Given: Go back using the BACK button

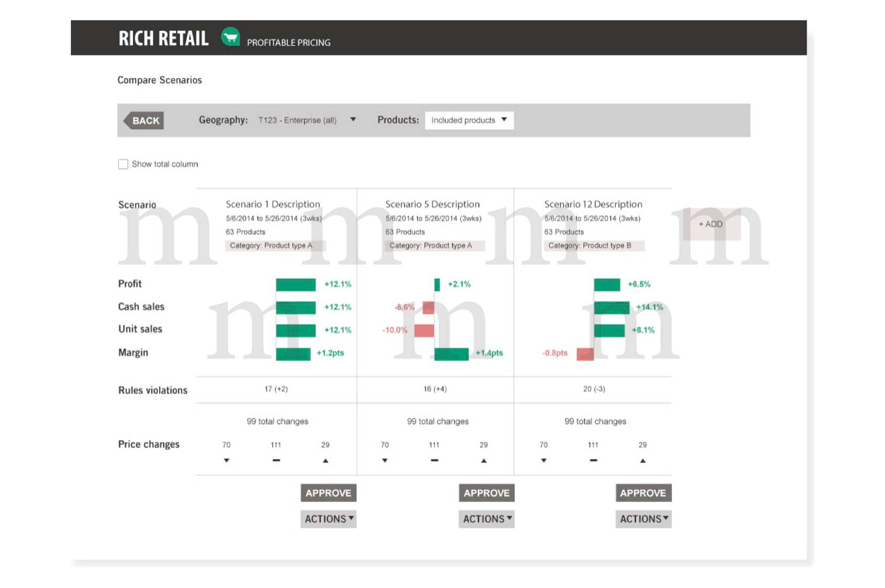Looking at the screenshot, I should click(145, 121).
